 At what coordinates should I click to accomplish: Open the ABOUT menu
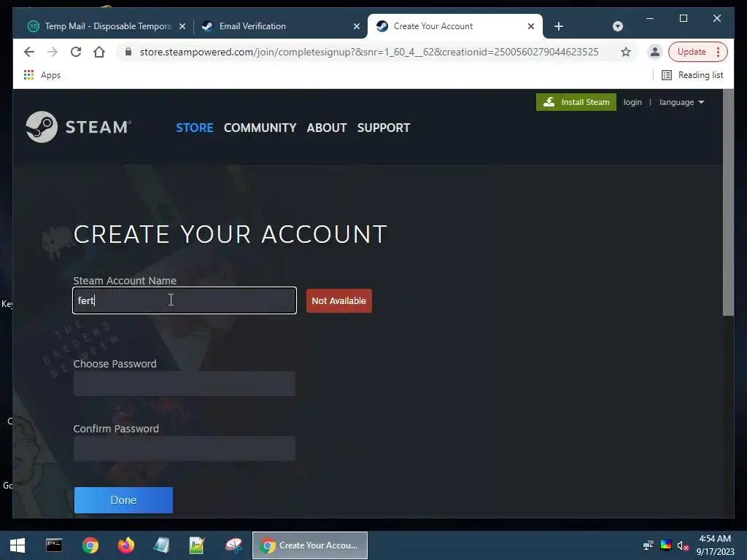tap(327, 128)
